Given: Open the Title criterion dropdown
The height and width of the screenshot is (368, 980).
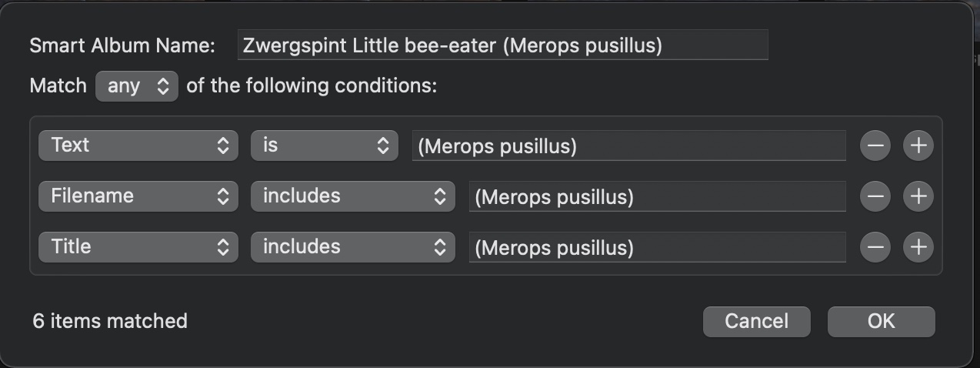Looking at the screenshot, I should [x=138, y=247].
